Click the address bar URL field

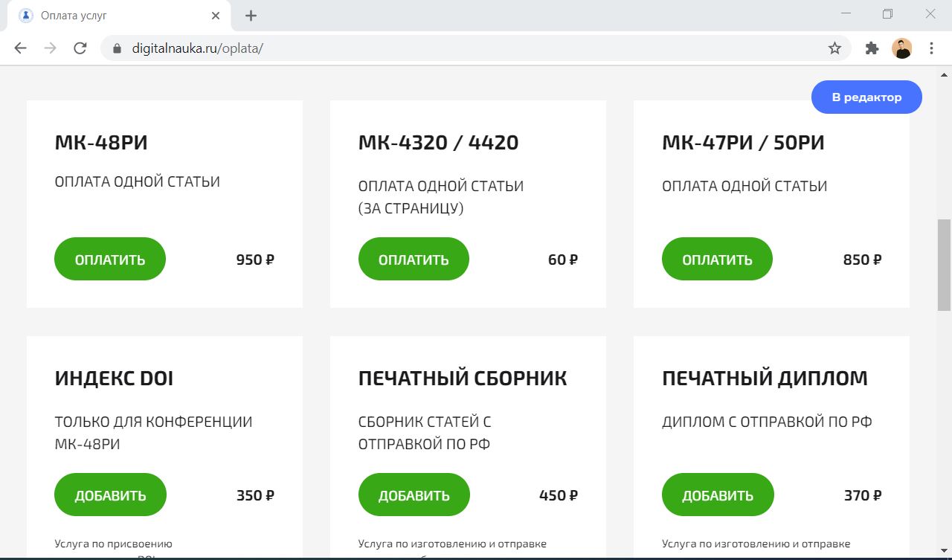coord(446,48)
